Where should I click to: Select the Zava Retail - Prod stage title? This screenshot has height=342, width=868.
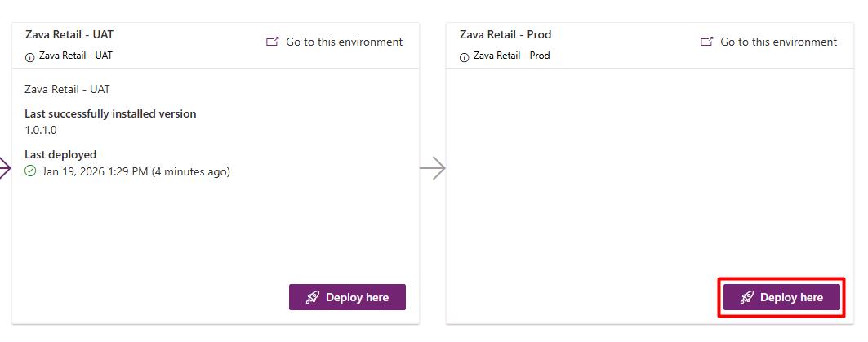point(505,34)
